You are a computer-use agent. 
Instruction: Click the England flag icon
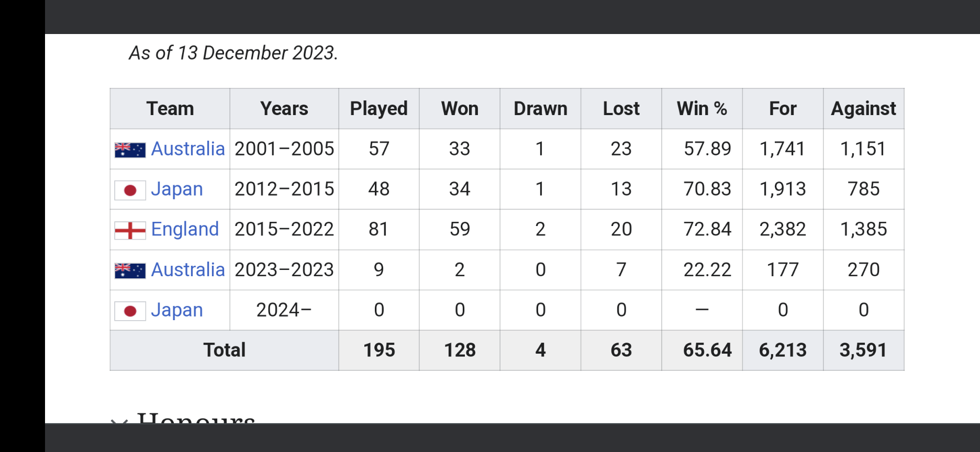click(x=130, y=230)
